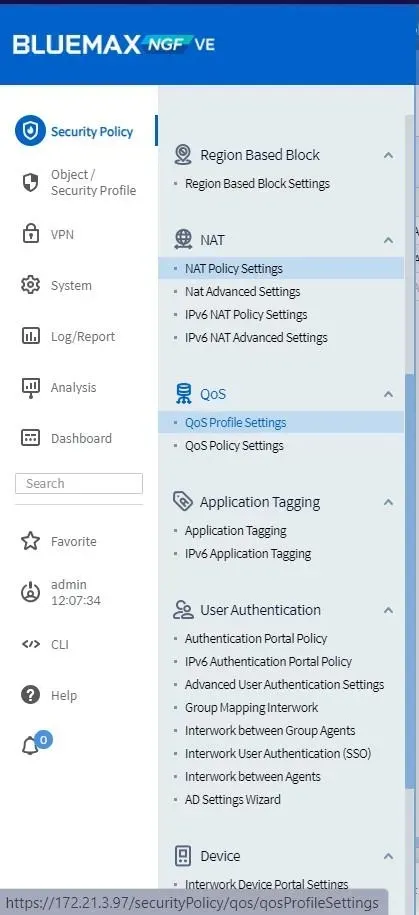Viewport: 419px width, 915px height.
Task: Open the AD Settings Wizard link
Action: [232, 799]
